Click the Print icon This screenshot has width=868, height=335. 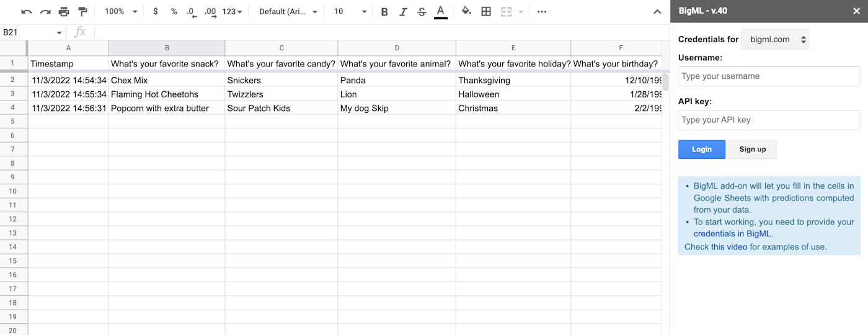64,12
